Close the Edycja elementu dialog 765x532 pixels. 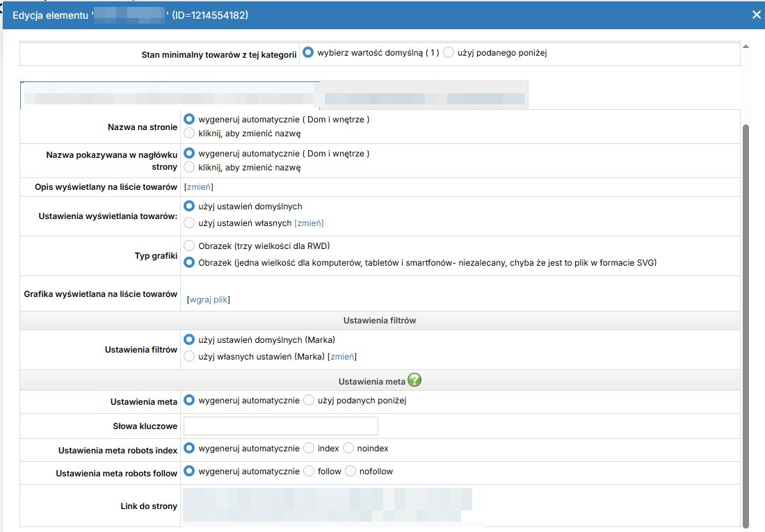pyautogui.click(x=756, y=15)
